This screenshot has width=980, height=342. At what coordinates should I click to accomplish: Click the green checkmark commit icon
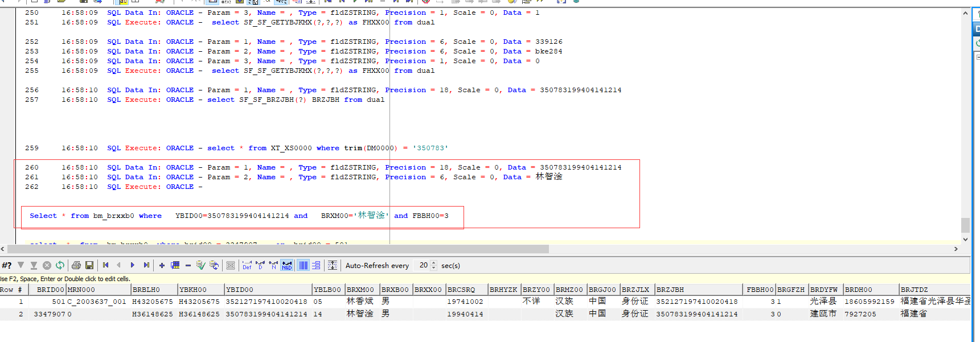[200, 265]
